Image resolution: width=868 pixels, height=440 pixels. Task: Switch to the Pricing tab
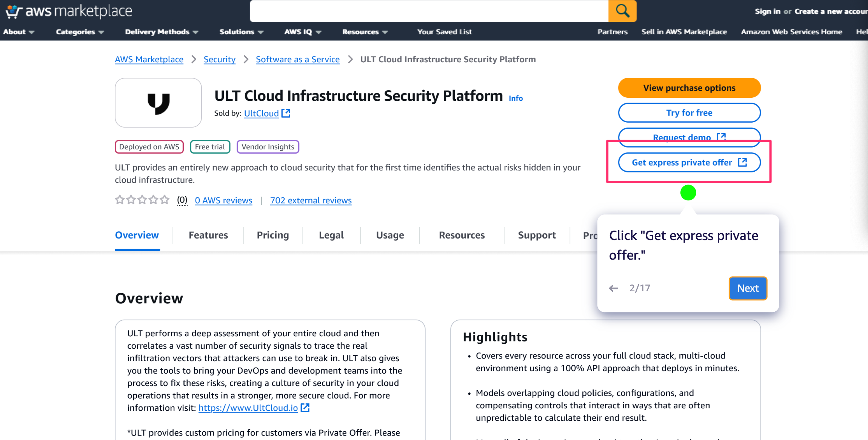tap(272, 235)
